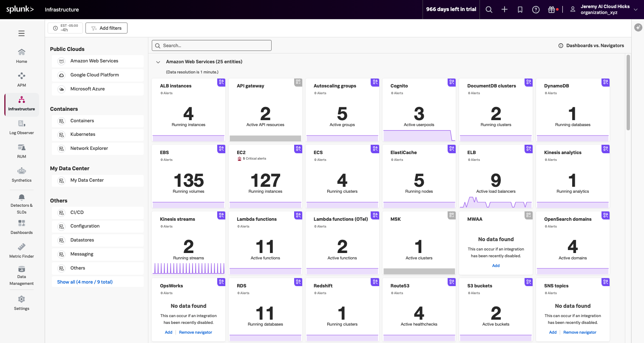Open Detectors & SLOs
644x343 pixels.
[21, 204]
